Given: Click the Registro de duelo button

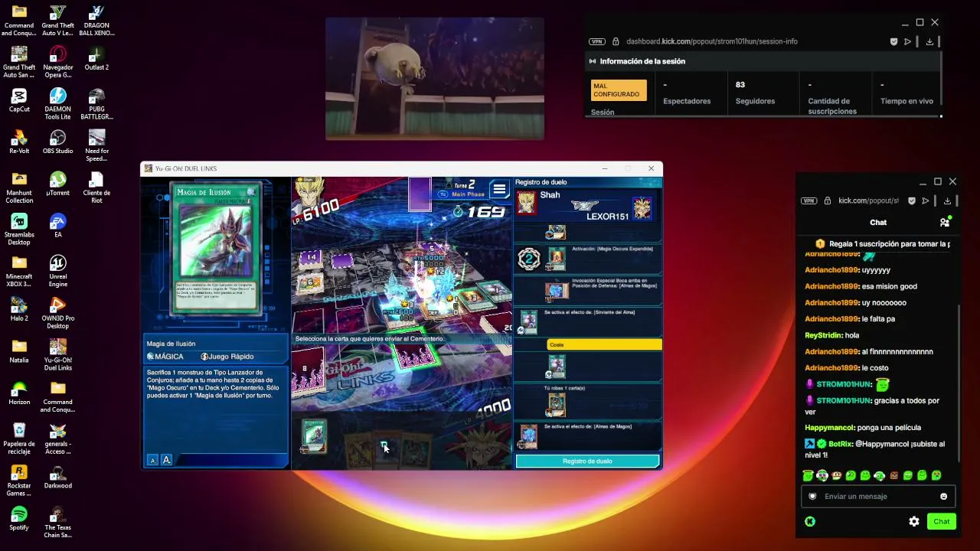Looking at the screenshot, I should click(x=587, y=461).
